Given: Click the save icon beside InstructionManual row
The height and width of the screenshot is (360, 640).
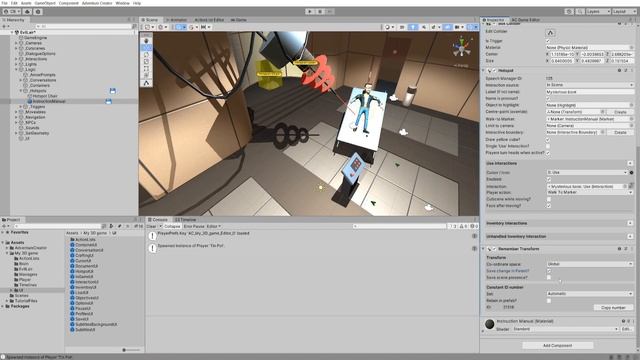Looking at the screenshot, I should 109,101.
